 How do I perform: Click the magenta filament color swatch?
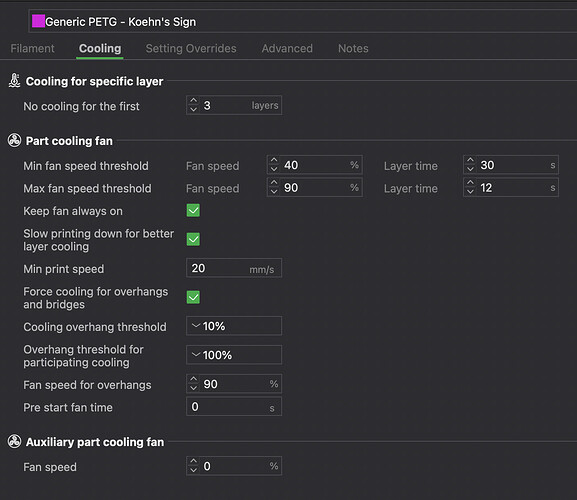click(38, 21)
